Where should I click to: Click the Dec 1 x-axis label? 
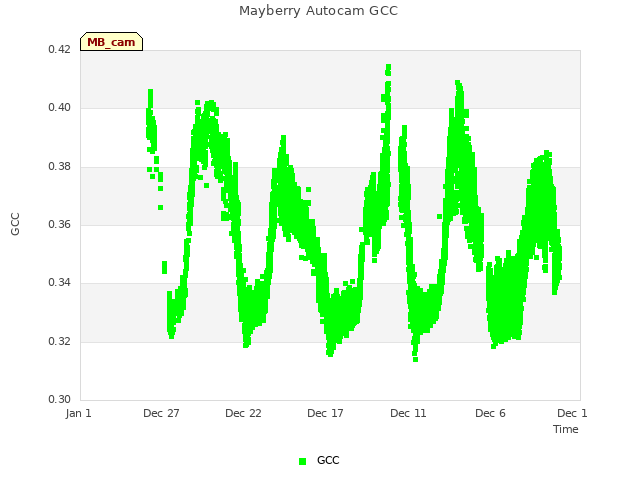[x=572, y=413]
